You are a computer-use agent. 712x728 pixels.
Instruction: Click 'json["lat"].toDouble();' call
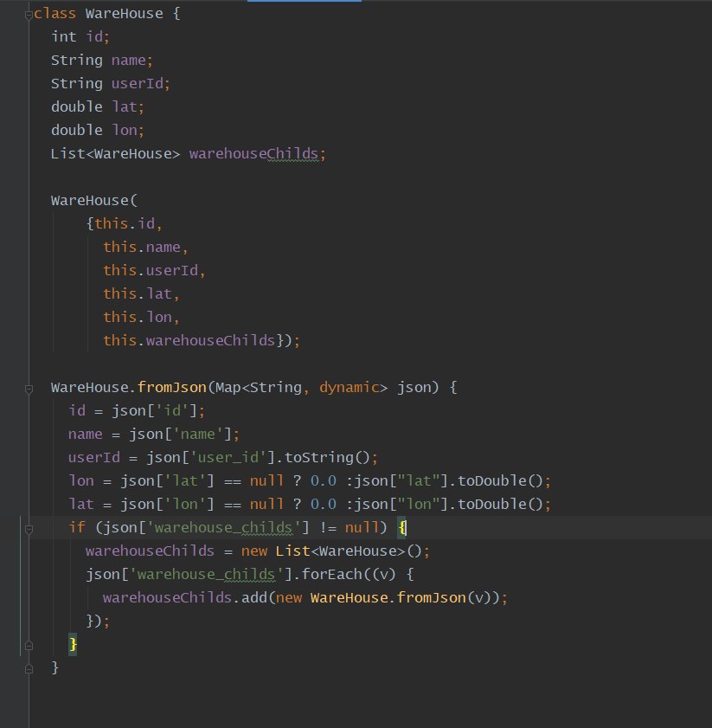pos(452,480)
